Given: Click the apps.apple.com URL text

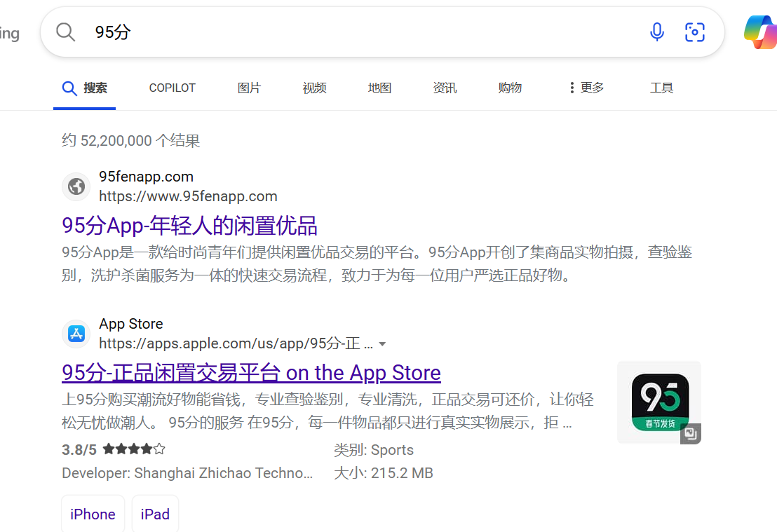Looking at the screenshot, I should point(236,343).
